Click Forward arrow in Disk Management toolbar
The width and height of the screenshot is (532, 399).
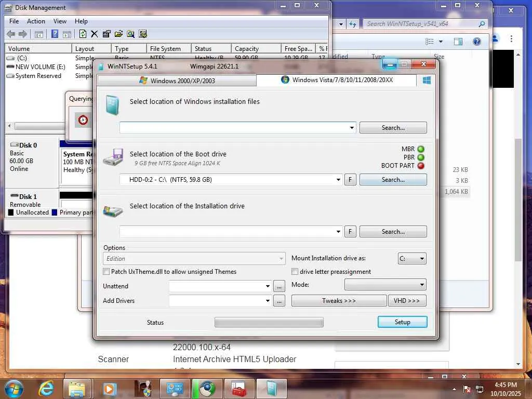[23, 34]
